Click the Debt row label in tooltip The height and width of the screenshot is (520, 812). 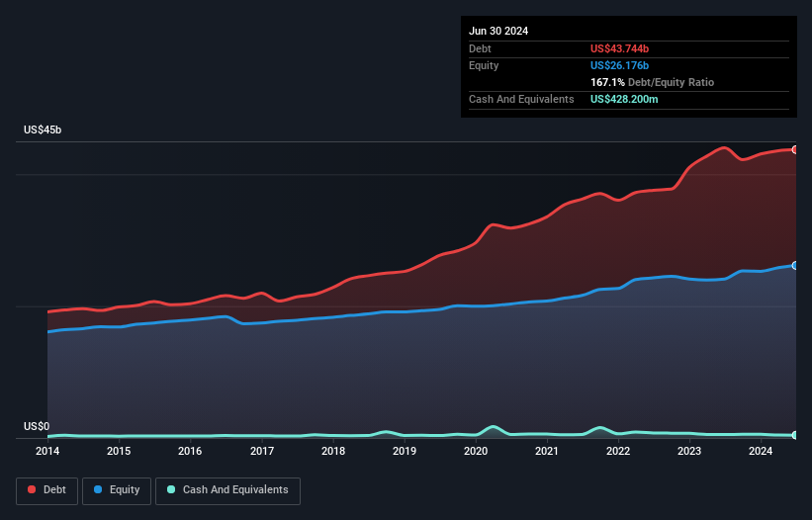click(x=480, y=48)
